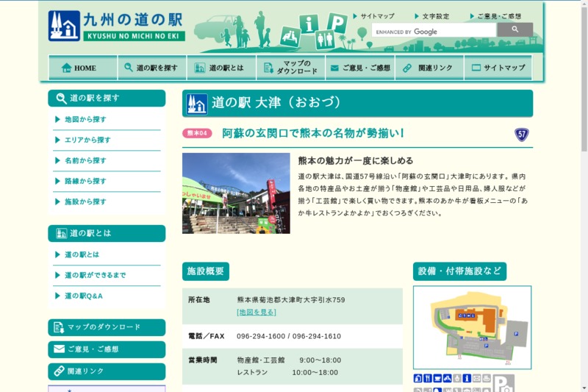The height and width of the screenshot is (392, 588).
Task: Click the Route 57 shield icon
Action: coord(522,135)
